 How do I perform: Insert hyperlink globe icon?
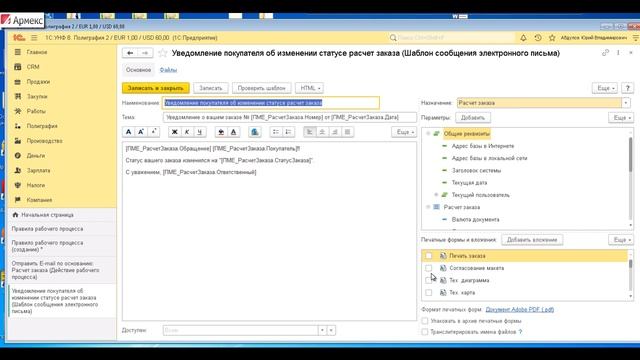coord(255,132)
